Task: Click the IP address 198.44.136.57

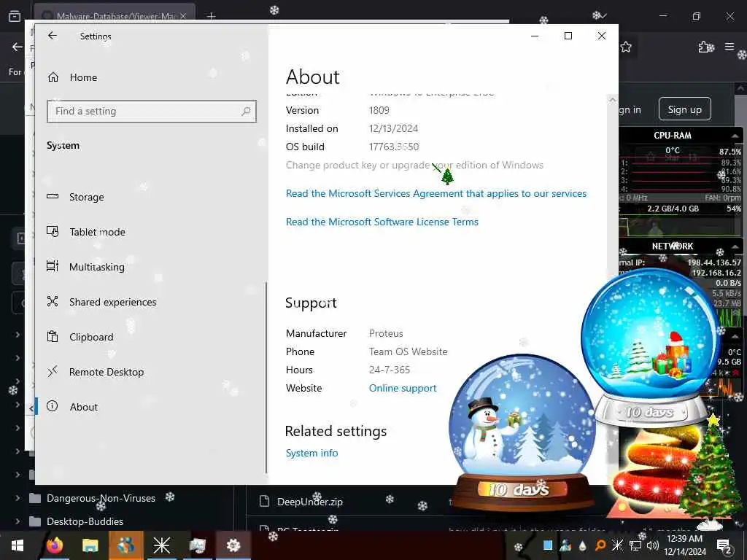Action: point(714,262)
